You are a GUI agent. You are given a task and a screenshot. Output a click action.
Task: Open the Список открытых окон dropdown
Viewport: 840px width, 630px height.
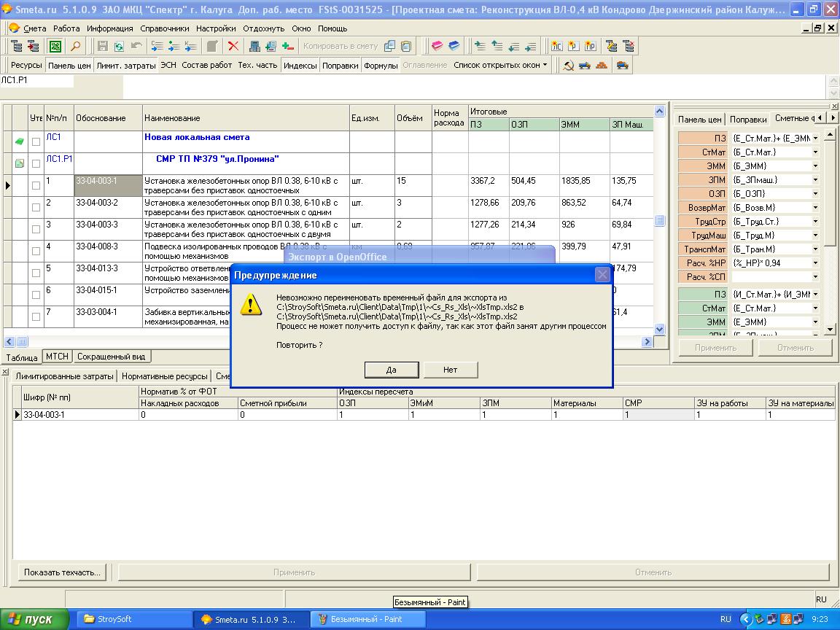500,65
